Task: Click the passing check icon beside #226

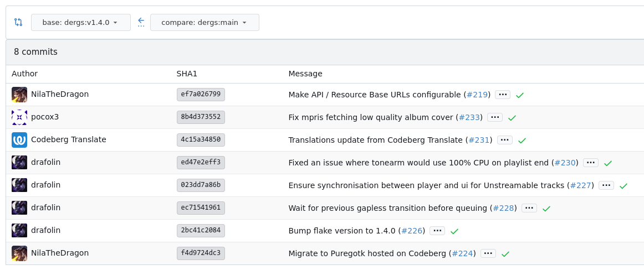Action: point(454,231)
